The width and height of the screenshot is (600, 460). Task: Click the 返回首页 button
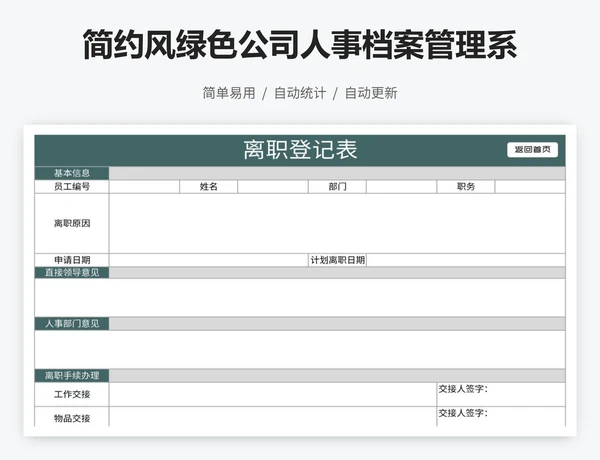click(x=532, y=150)
